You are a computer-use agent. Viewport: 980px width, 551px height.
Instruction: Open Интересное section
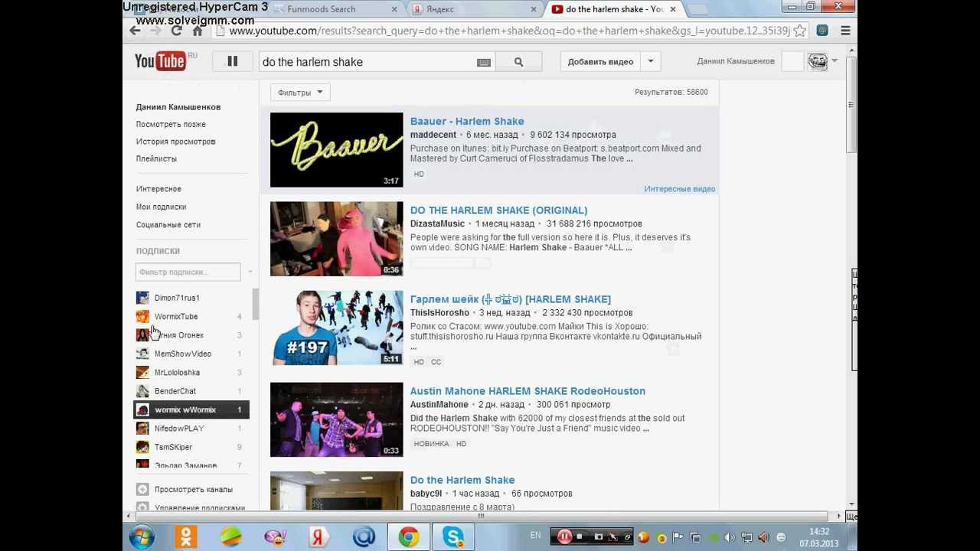tap(158, 189)
